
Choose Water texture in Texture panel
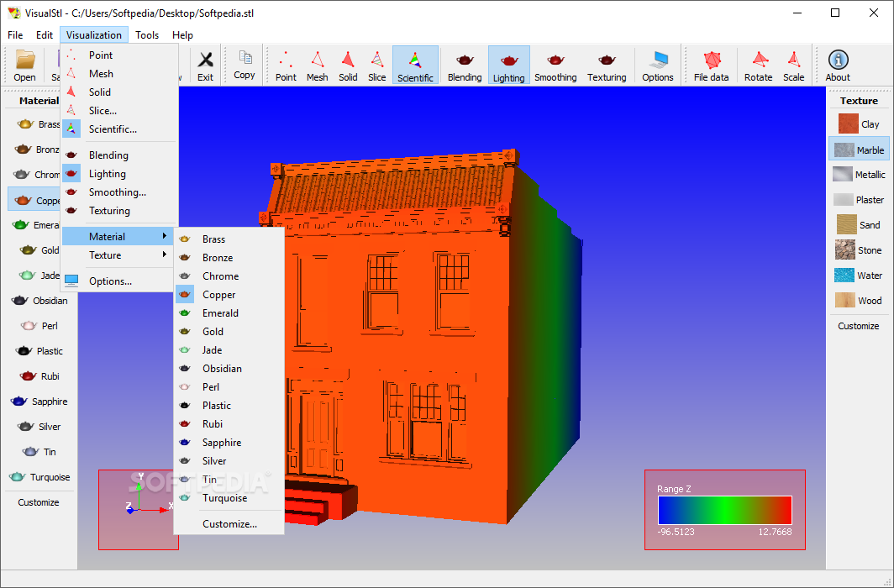click(x=859, y=276)
